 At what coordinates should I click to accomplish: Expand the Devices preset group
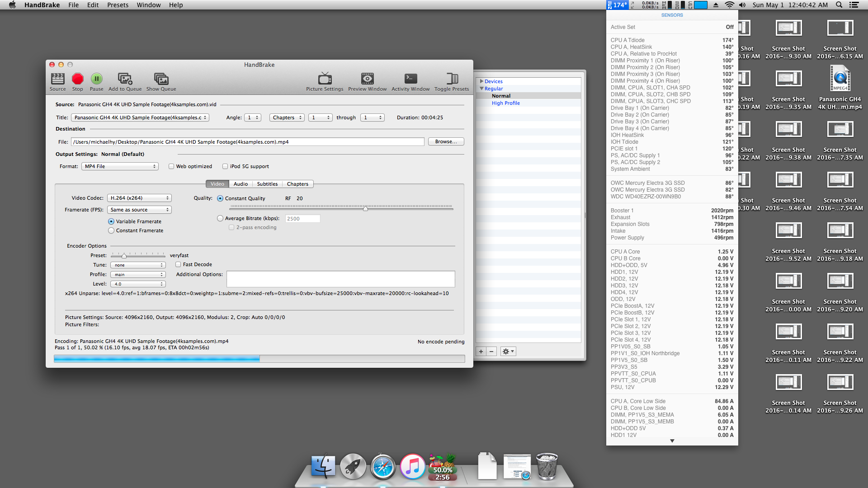(x=482, y=81)
